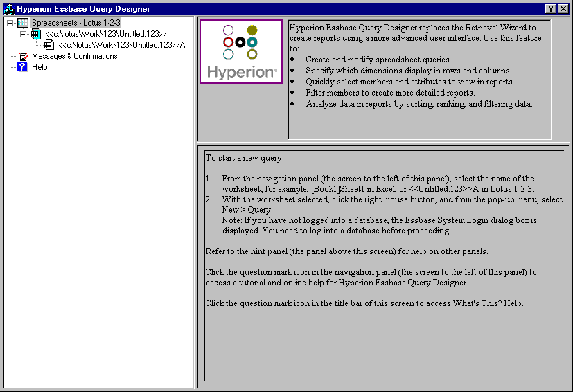This screenshot has height=392, width=573.
Task: Click 'Create and modify spreadsheet queries.' bullet
Action: click(378, 60)
